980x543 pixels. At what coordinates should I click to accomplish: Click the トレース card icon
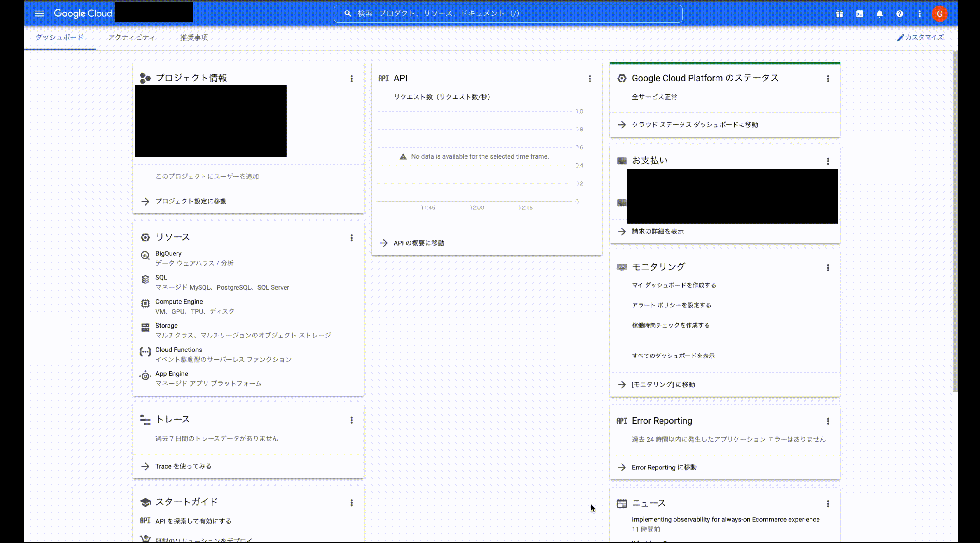tap(145, 420)
